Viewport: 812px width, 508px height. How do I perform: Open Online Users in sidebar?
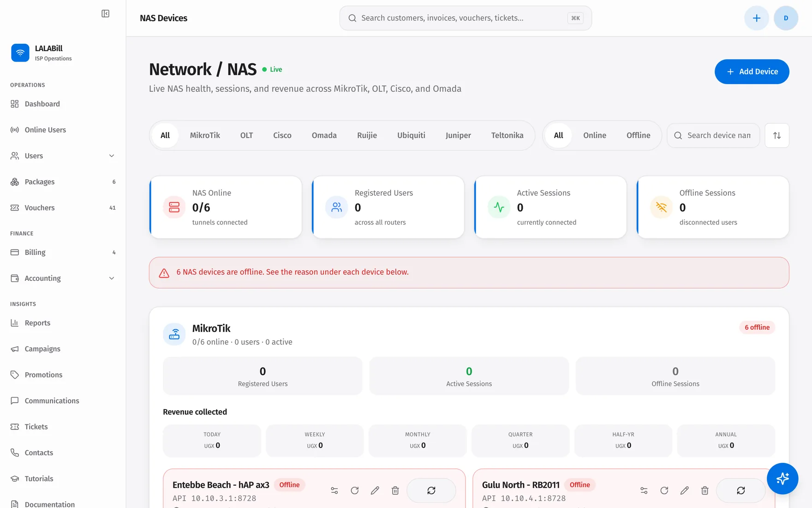coord(63,130)
